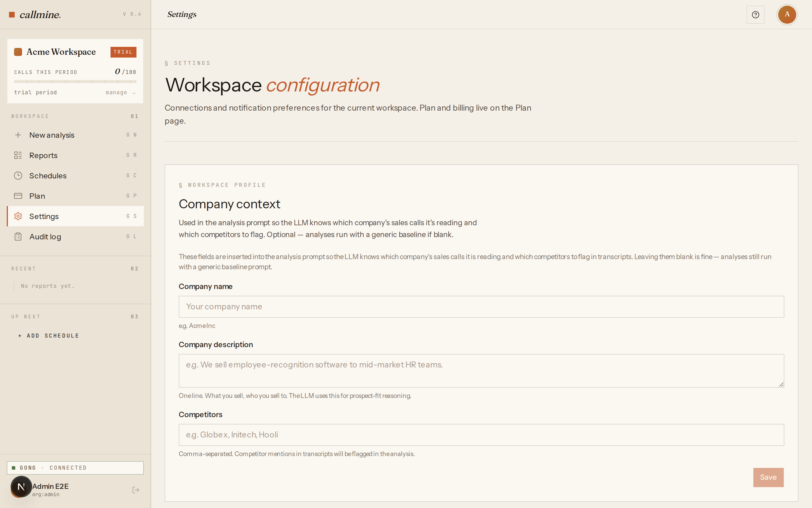
Task: Click the calls this period progress bar
Action: [x=75, y=81]
